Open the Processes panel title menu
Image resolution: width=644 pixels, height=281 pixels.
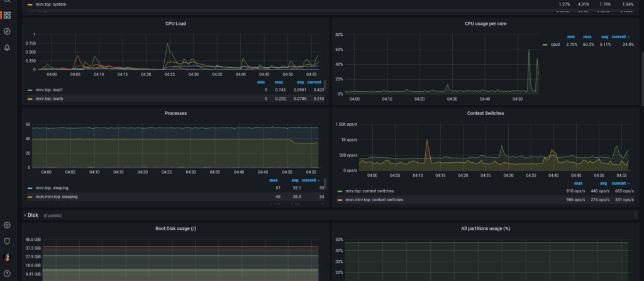[175, 113]
